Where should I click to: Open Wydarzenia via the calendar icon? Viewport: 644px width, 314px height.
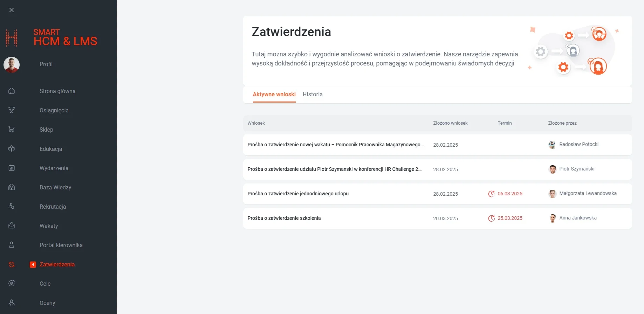[12, 168]
